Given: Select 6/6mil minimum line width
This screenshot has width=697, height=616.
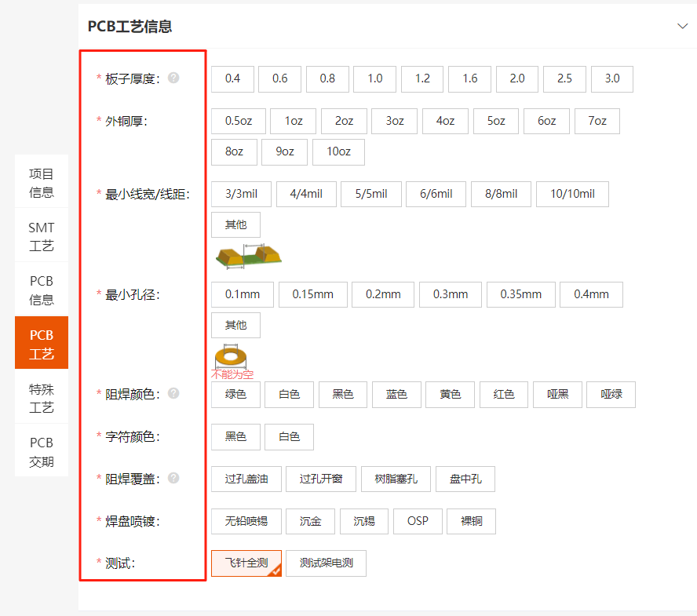Looking at the screenshot, I should (436, 195).
